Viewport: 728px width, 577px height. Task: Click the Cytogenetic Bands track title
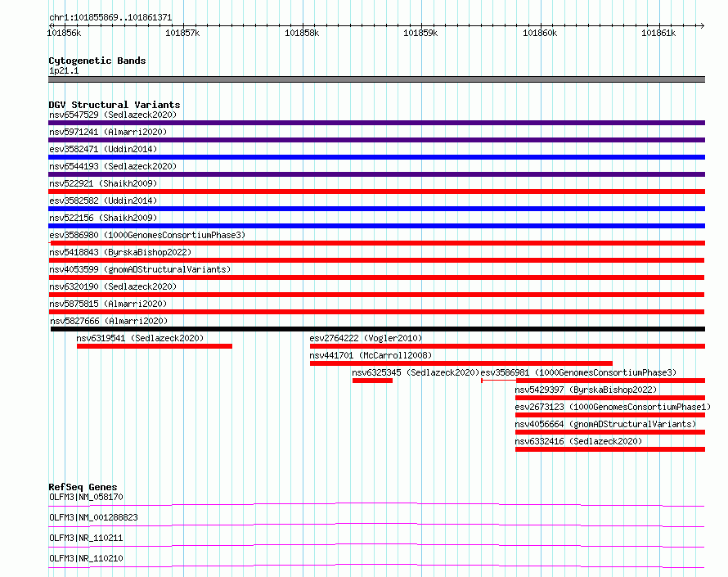(x=97, y=61)
